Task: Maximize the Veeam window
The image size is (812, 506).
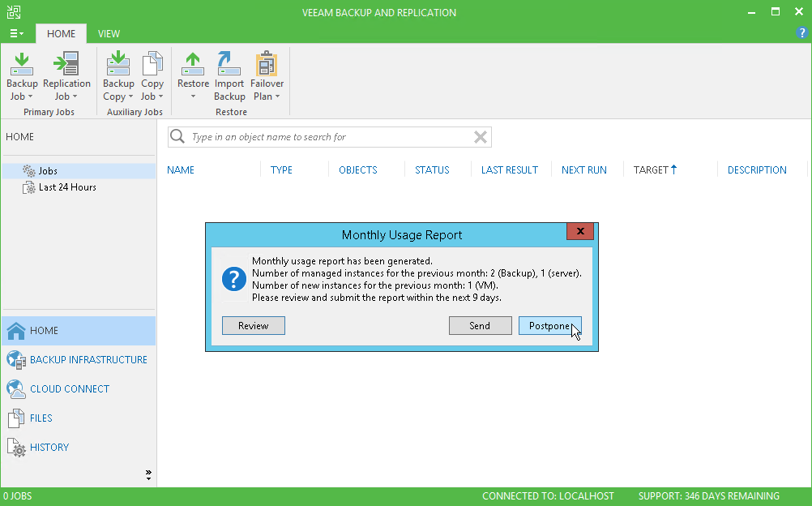Action: point(776,12)
